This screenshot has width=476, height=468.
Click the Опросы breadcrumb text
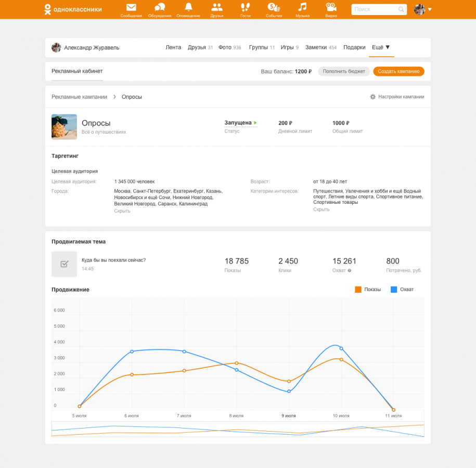[x=132, y=97]
